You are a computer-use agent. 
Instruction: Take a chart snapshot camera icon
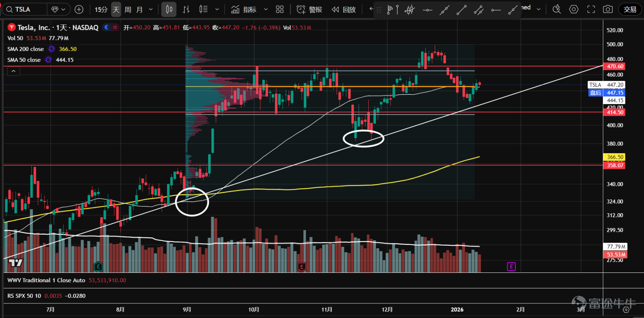click(608, 9)
